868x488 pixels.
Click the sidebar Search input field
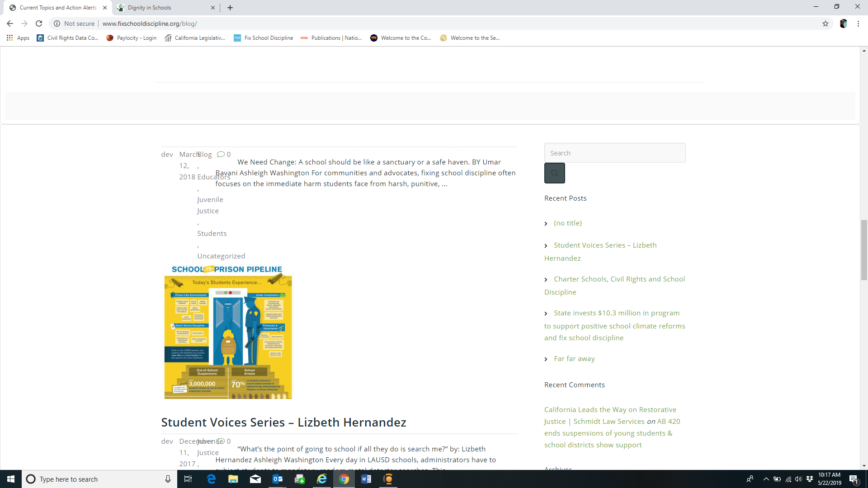pyautogui.click(x=614, y=153)
